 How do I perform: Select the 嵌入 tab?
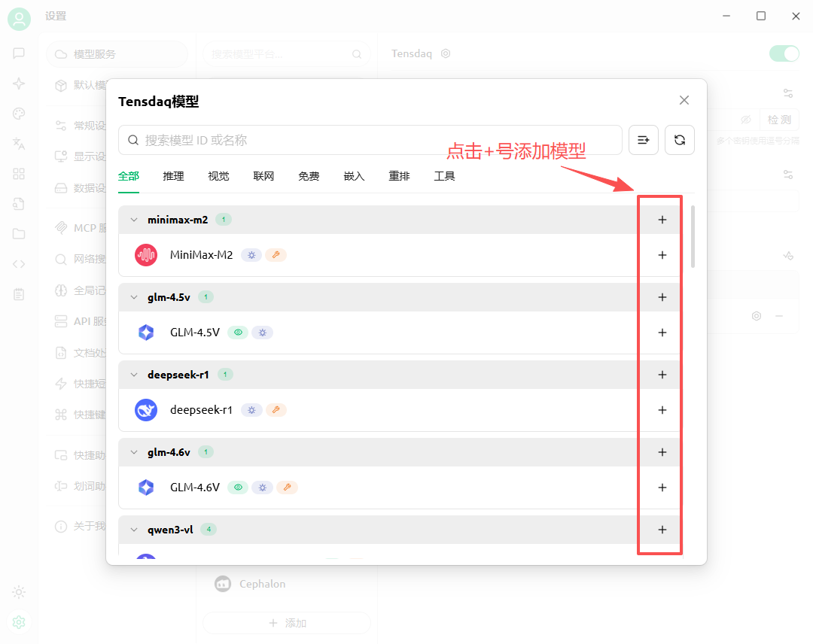(x=354, y=176)
